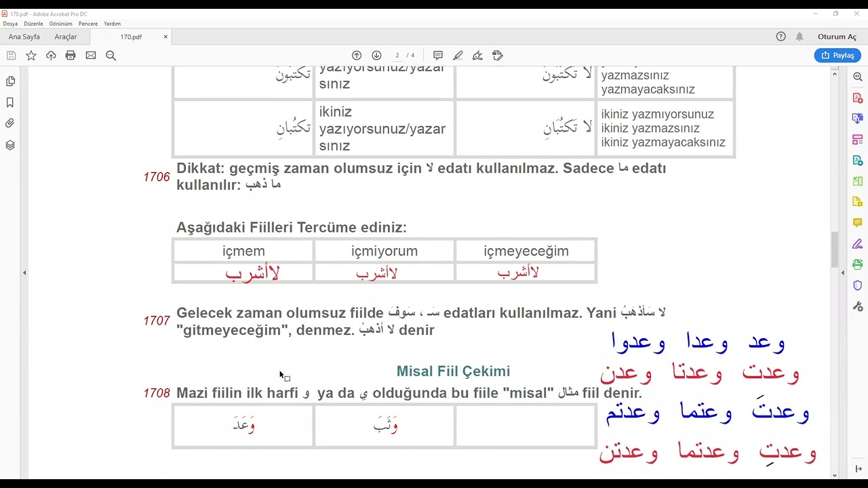Open the help question mark
Viewport: 868px width, 488px height.
[781, 37]
